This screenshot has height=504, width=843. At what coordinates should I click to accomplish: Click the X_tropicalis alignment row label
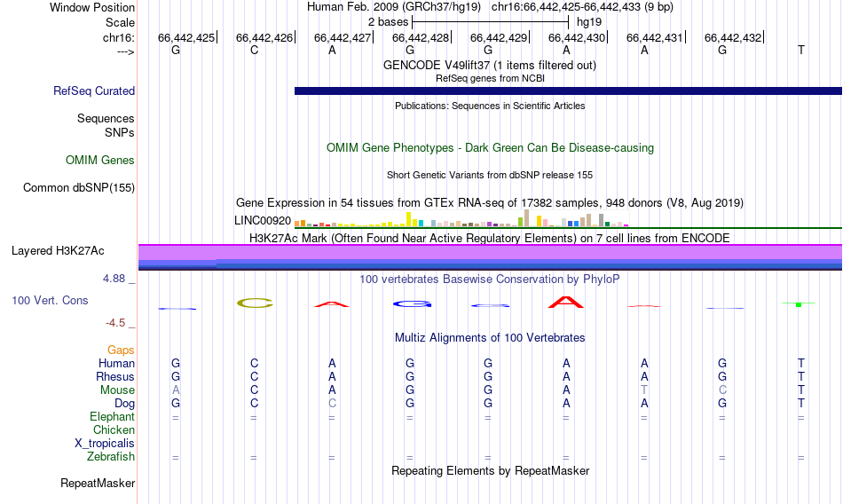click(105, 444)
